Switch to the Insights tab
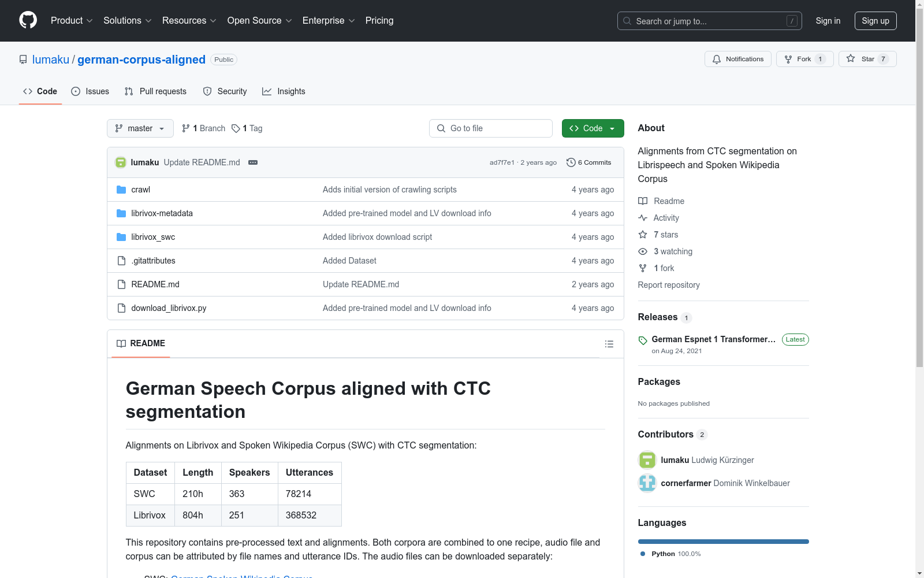 [x=284, y=91]
